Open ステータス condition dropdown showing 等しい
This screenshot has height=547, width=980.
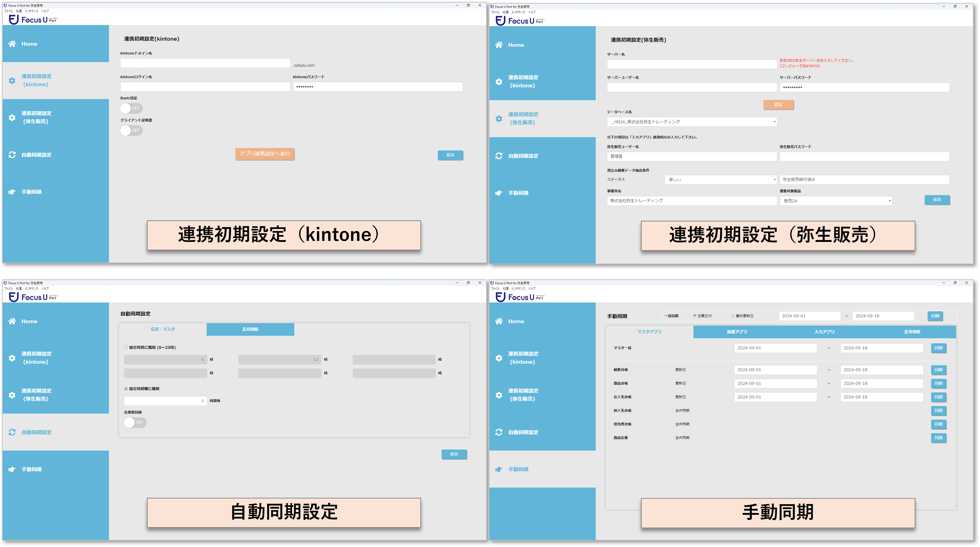coord(721,180)
